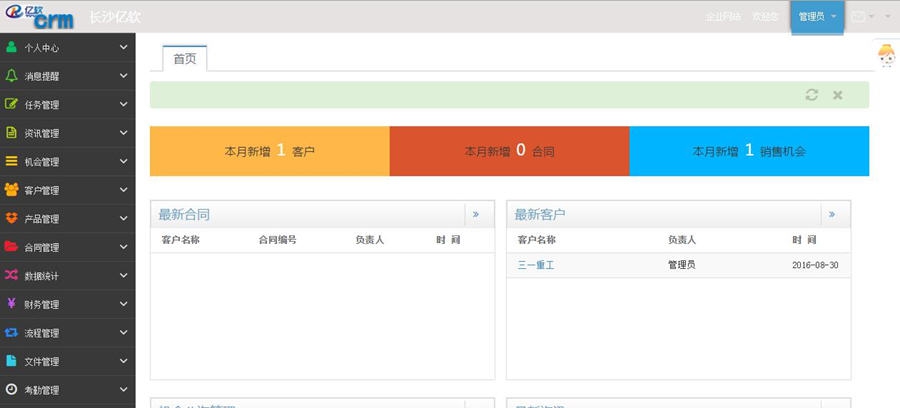
Task: Click the edit-note icon for 任务管理
Action: [11, 104]
